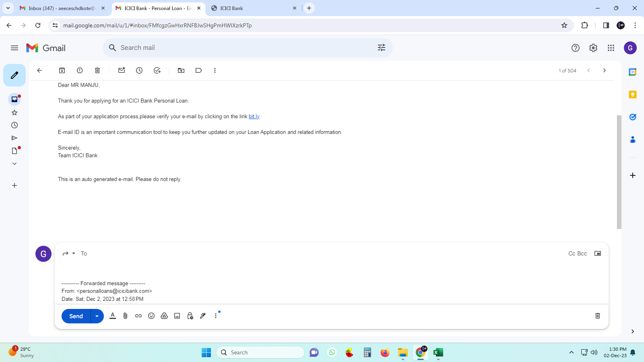This screenshot has height=362, width=644.
Task: Open Google Calendar side panel
Action: click(x=633, y=72)
